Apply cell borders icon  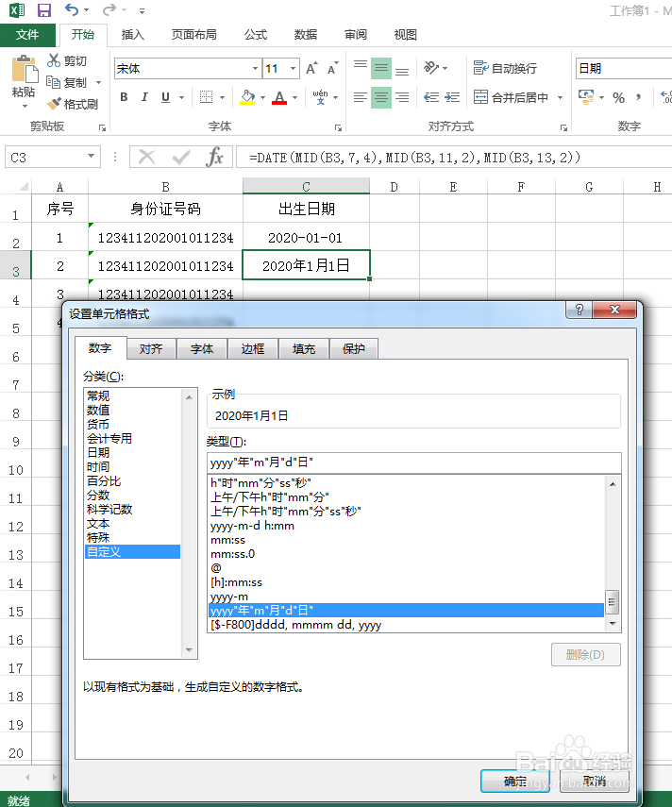(207, 97)
